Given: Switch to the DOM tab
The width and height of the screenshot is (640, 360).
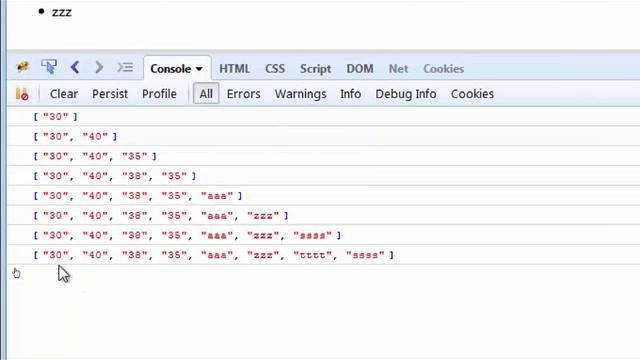Looking at the screenshot, I should (x=360, y=69).
